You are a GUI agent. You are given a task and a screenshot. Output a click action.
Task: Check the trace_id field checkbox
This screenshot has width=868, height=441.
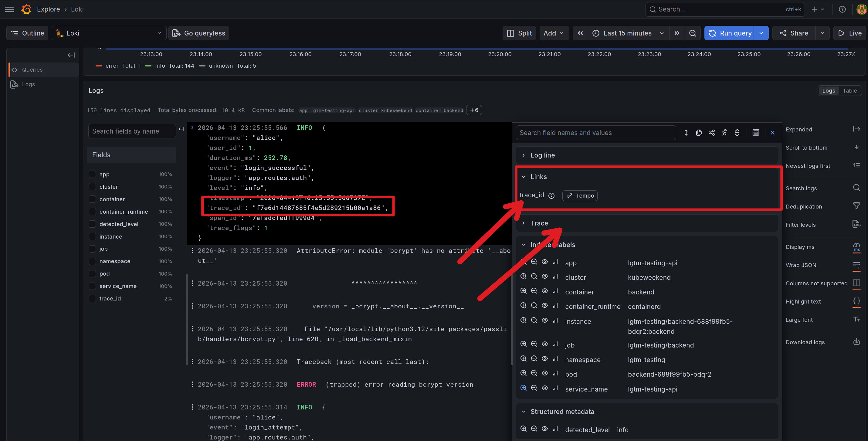point(92,298)
